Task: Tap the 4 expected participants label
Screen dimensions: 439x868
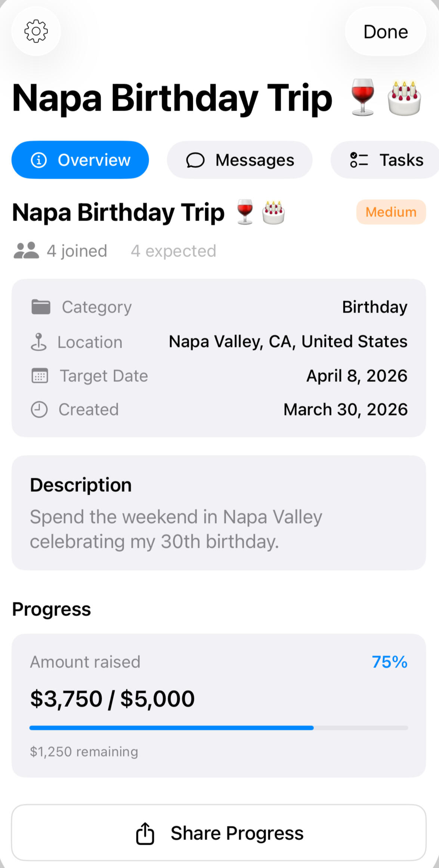Action: [173, 251]
